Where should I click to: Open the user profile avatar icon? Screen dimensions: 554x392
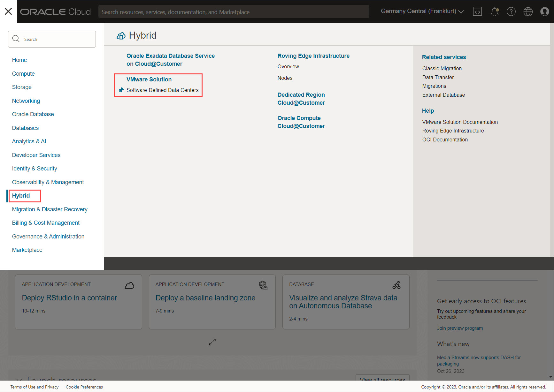(x=545, y=11)
